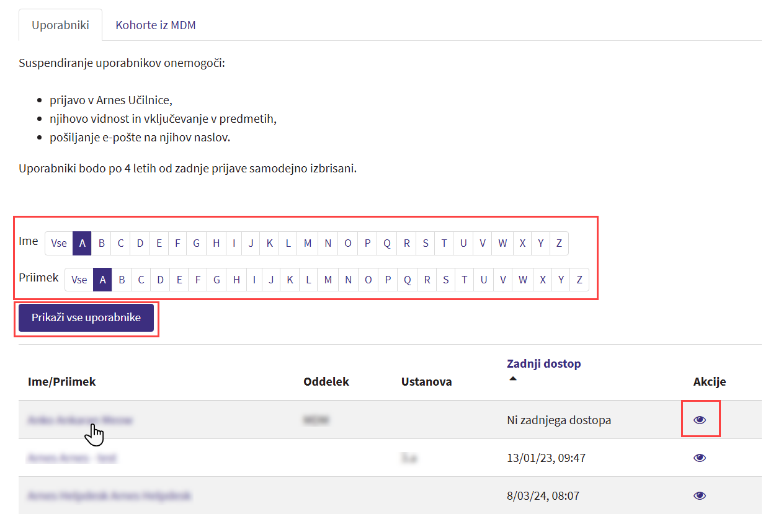Filter Ime by letter U
Viewport: 763px width, 532px height.
point(463,243)
